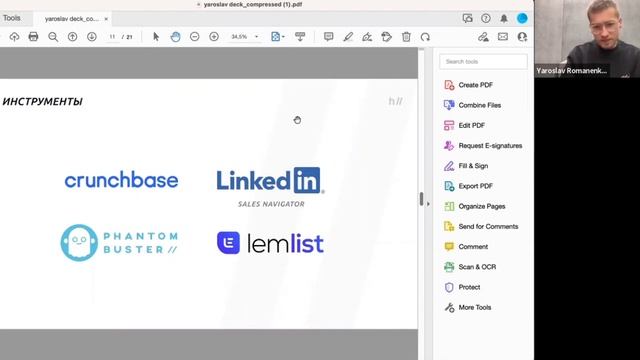
Task: Open Scan & OCR tool
Action: (x=470, y=267)
